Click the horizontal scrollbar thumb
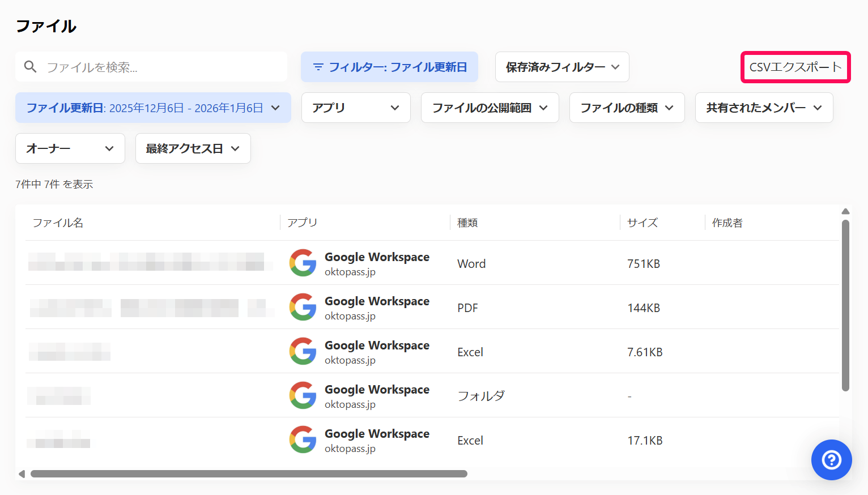Screen dimensions: 868x495 pyautogui.click(x=249, y=473)
